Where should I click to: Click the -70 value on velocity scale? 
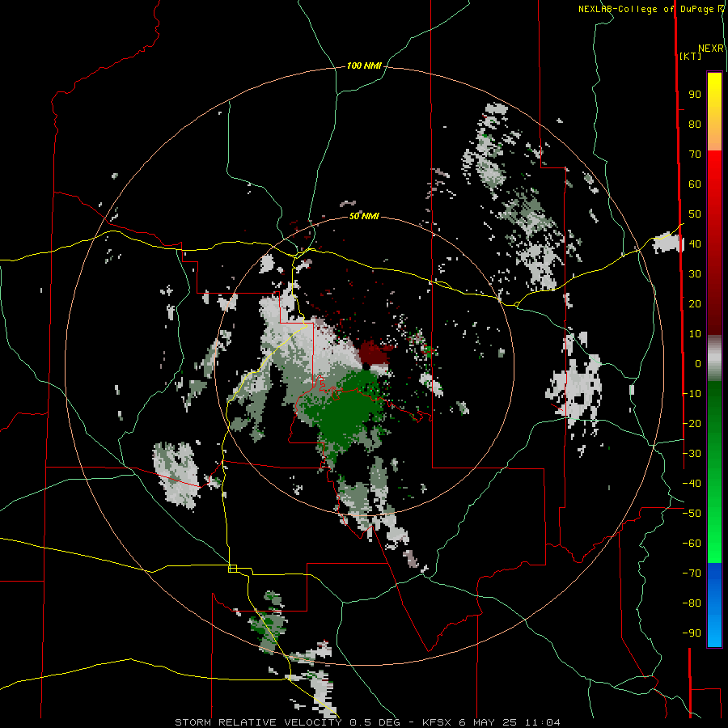coord(692,574)
